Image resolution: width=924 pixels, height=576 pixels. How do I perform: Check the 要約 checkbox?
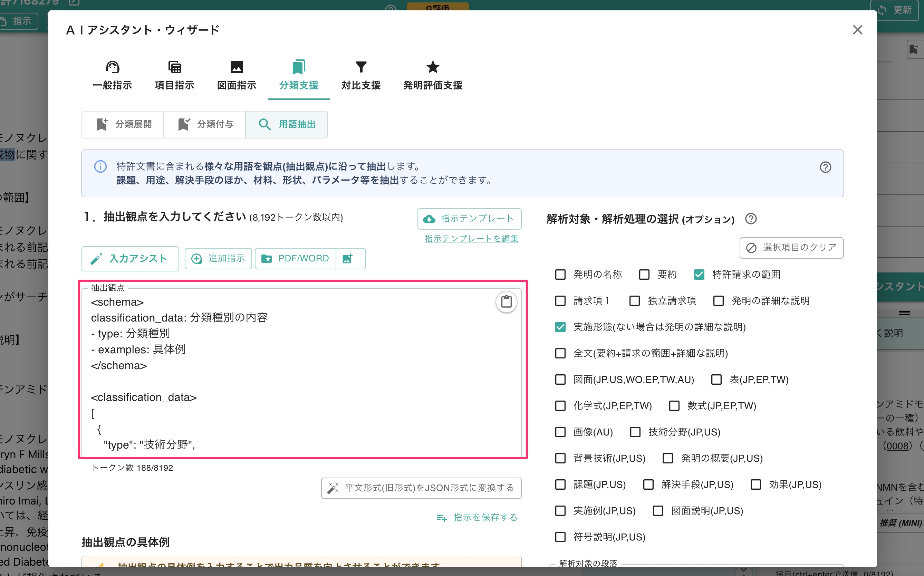pos(644,274)
